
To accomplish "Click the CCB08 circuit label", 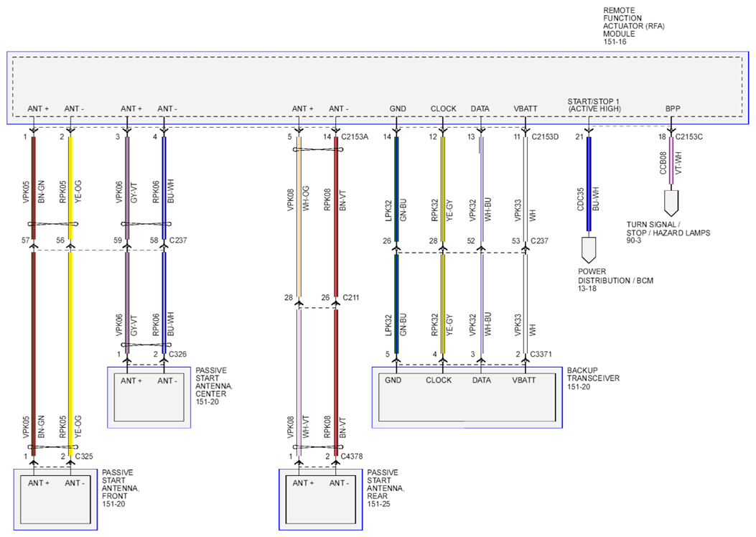I will click(663, 163).
